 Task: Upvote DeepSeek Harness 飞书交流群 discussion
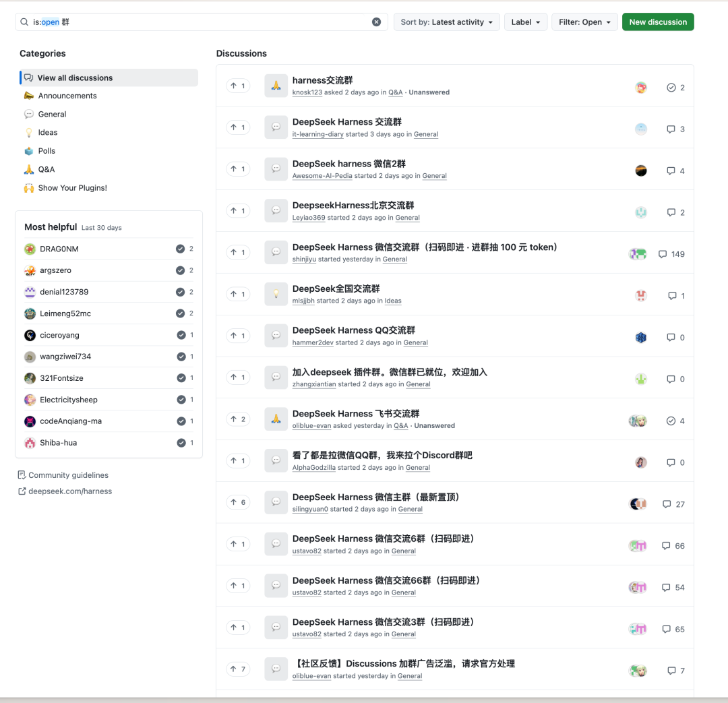(238, 419)
